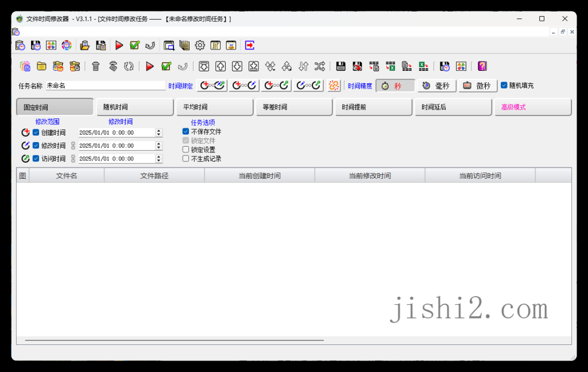Click the floppy with red arrow icon
The height and width of the screenshot is (372, 588).
pos(357,67)
